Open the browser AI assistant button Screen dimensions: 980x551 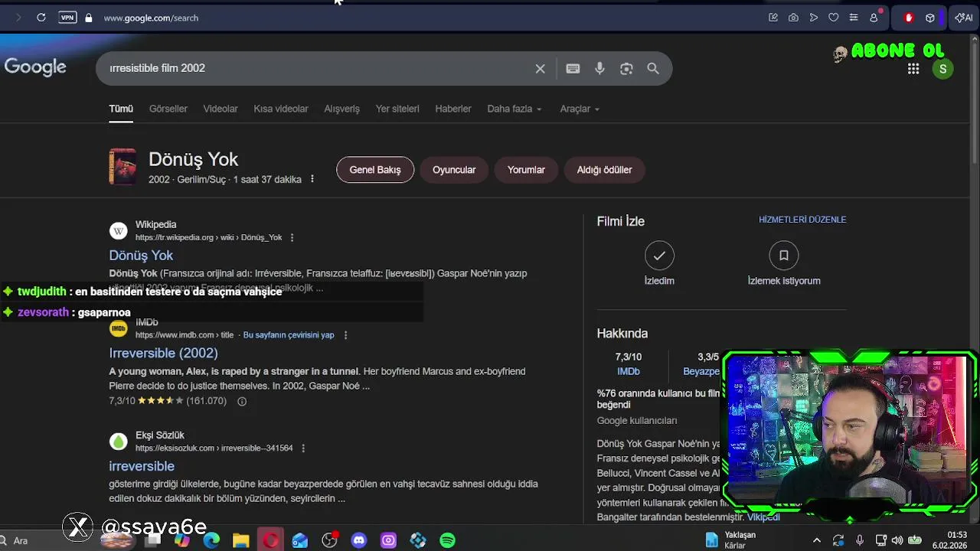tap(963, 18)
